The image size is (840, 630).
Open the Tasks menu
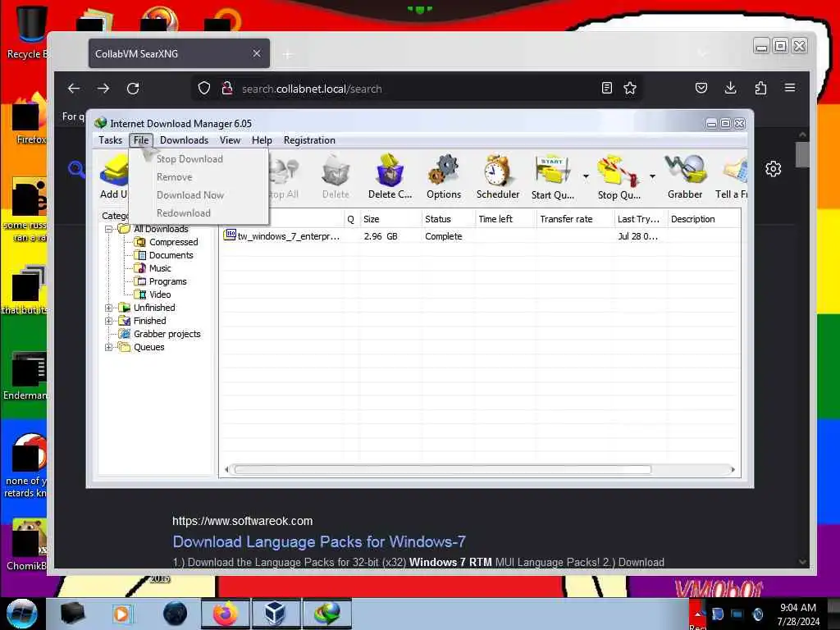pyautogui.click(x=111, y=140)
